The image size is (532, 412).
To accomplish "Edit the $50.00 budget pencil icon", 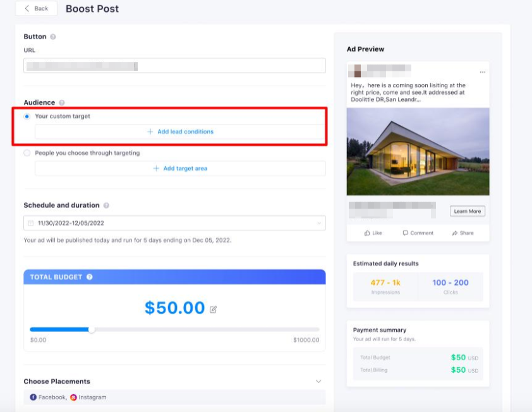I will coord(213,310).
